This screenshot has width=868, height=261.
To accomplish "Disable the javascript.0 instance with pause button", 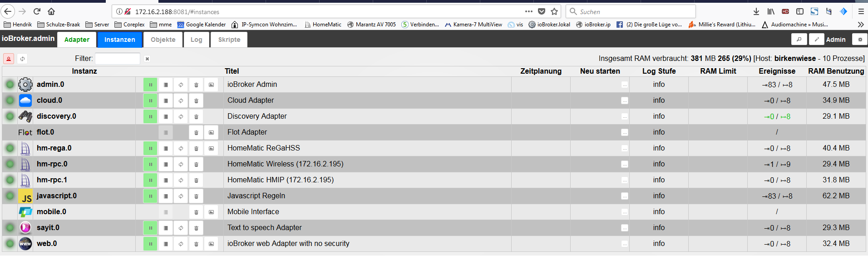I will point(150,196).
